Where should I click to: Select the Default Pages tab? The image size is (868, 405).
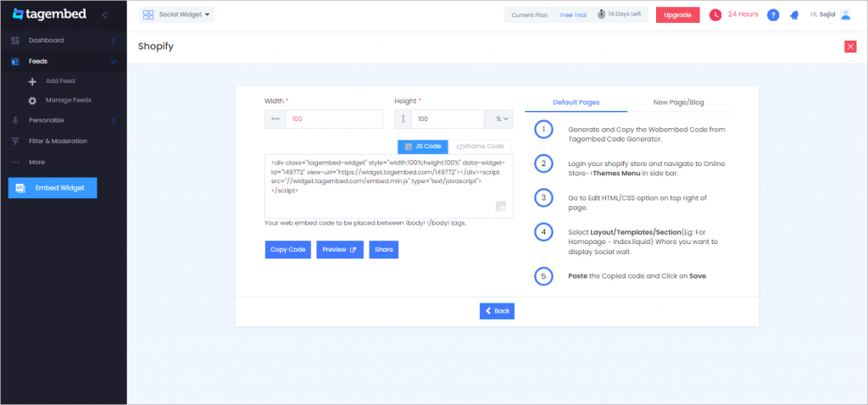[x=576, y=103]
